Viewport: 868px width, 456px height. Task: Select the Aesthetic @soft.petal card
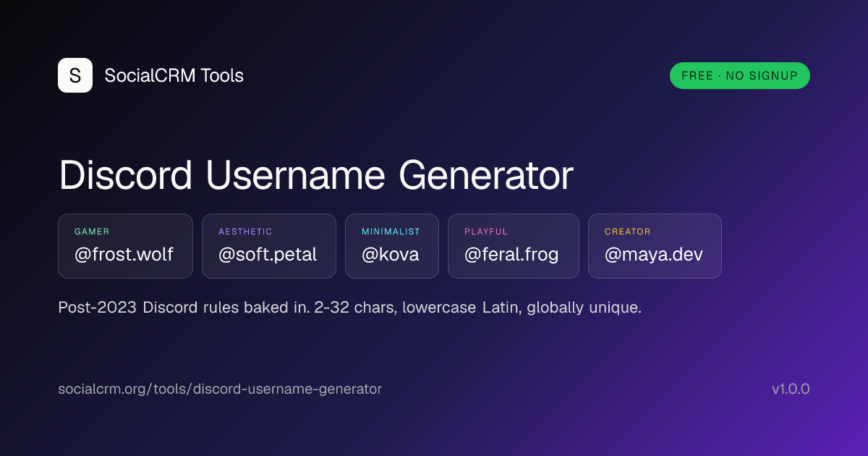[x=269, y=246]
